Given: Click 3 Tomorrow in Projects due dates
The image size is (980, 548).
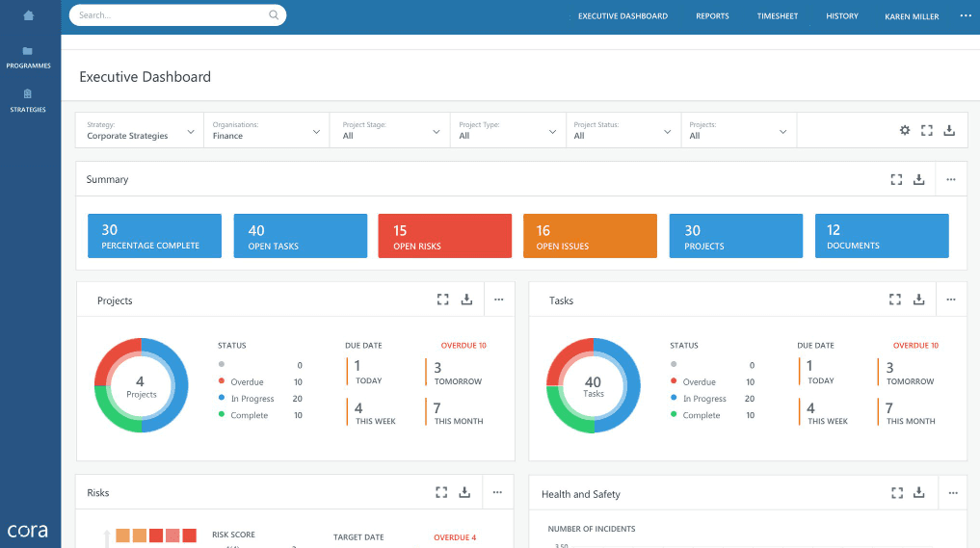Looking at the screenshot, I should (455, 373).
